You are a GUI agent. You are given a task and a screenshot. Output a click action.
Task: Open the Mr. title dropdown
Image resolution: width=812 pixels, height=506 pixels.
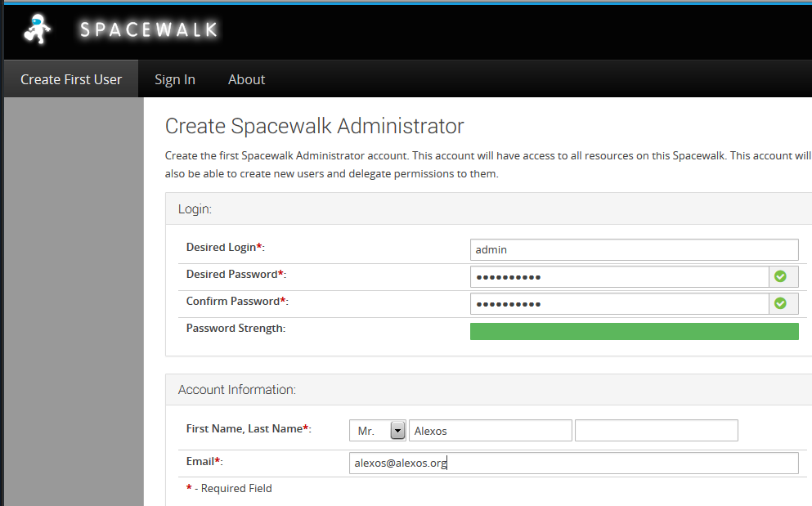(378, 430)
